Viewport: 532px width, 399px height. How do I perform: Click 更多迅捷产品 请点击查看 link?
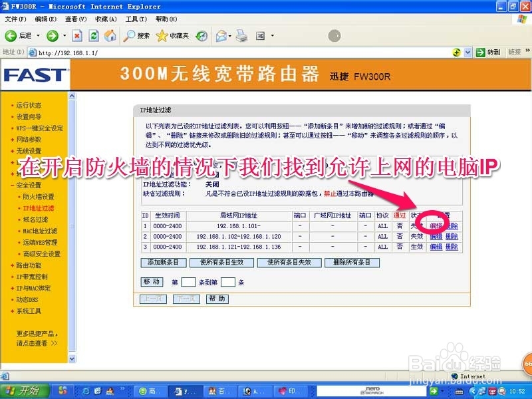click(37, 338)
